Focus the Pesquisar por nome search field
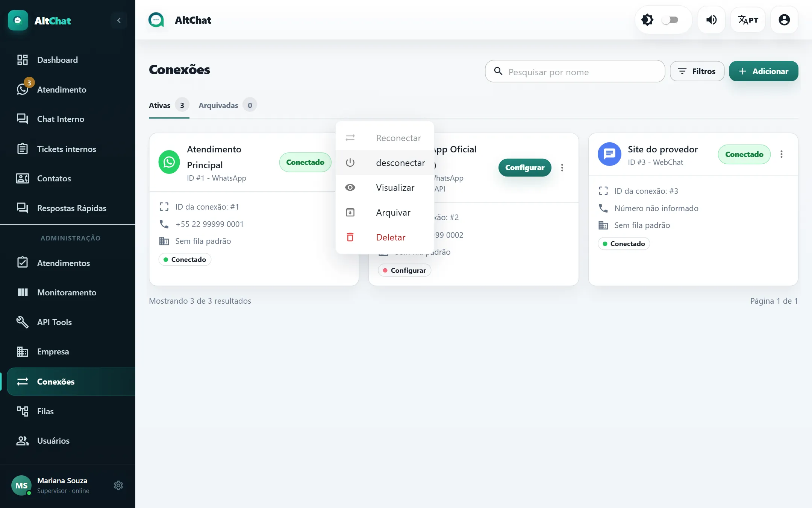The height and width of the screenshot is (508, 812). [x=575, y=71]
